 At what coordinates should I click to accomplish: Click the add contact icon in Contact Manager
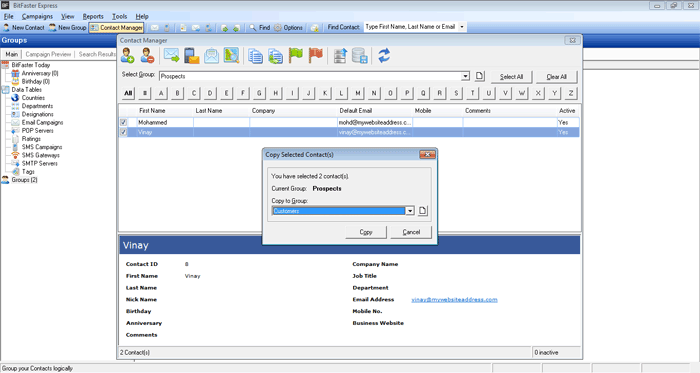127,56
